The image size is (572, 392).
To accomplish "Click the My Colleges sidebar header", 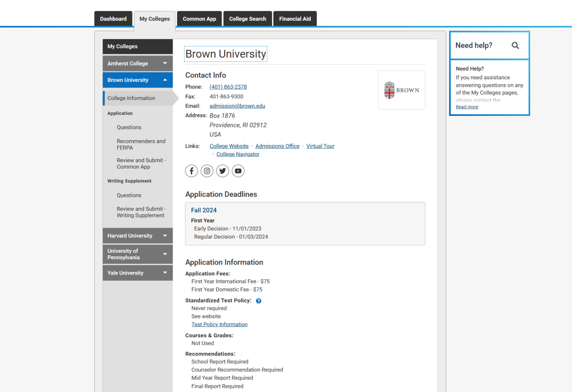I will [138, 47].
